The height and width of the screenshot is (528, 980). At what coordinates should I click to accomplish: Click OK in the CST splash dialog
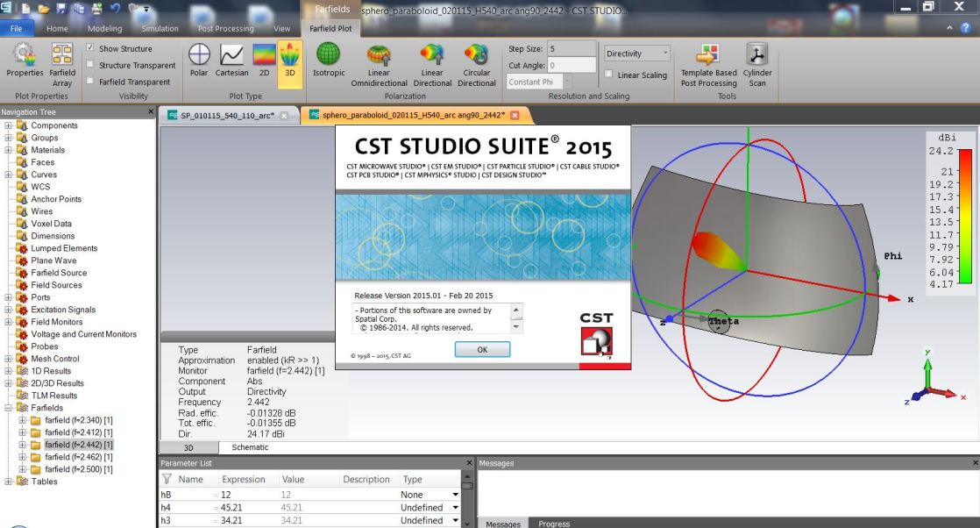pos(481,349)
